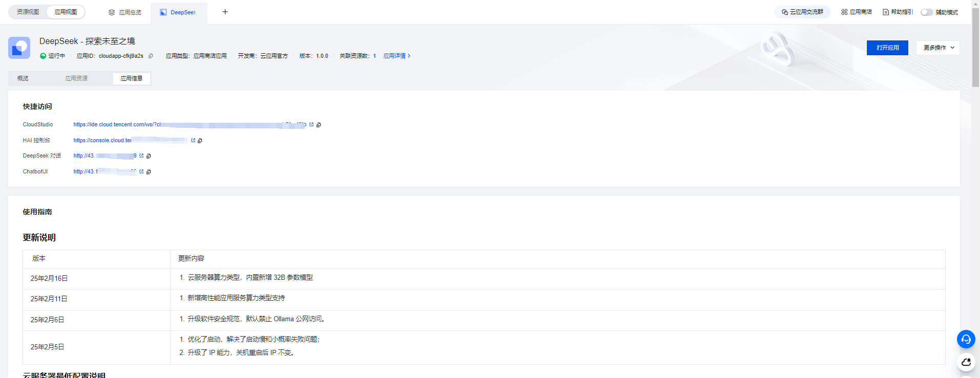
Task: Toggle 辅助模式 switch
Action: 926,12
